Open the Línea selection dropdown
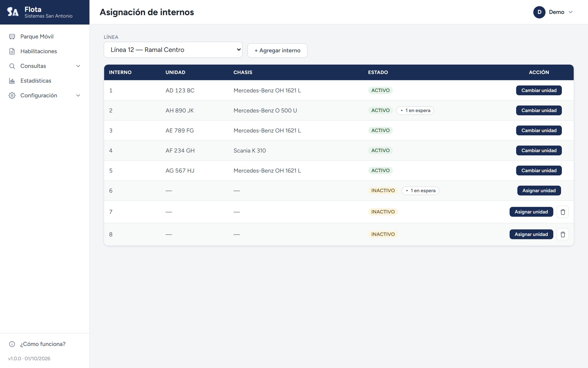The width and height of the screenshot is (588, 368). tap(173, 50)
